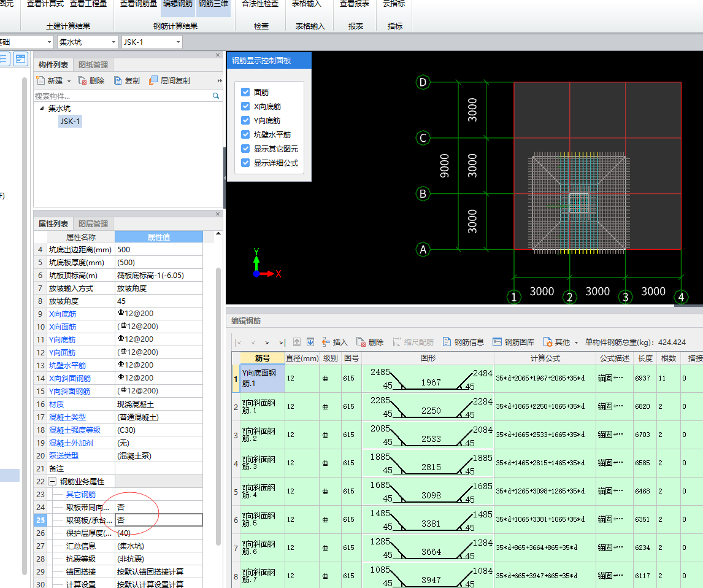Click the list view icon in the left strip

point(4,59)
